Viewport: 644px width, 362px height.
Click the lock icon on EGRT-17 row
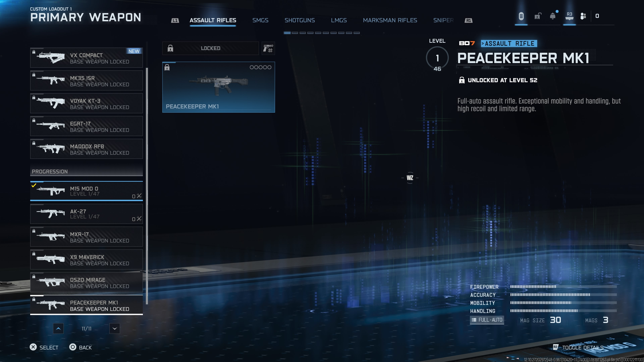click(34, 120)
